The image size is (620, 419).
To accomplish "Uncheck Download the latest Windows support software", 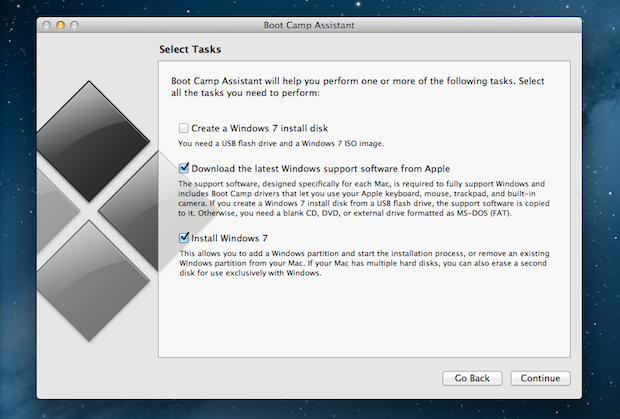I will tap(183, 168).
